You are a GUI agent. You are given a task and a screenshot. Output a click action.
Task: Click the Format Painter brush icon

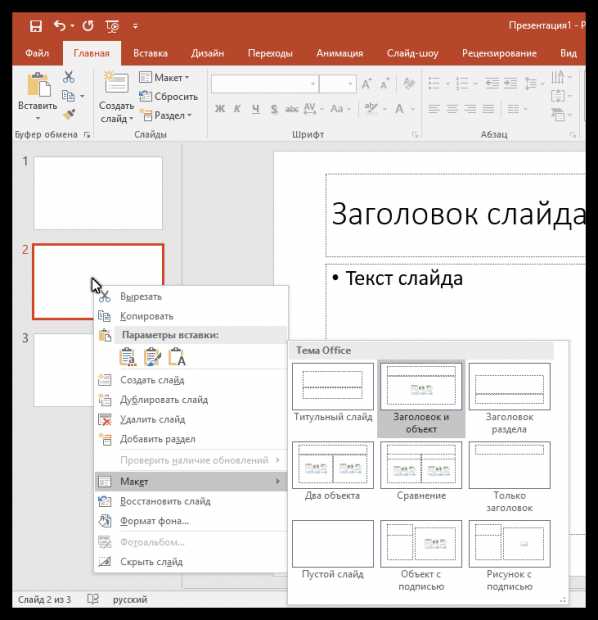69,115
